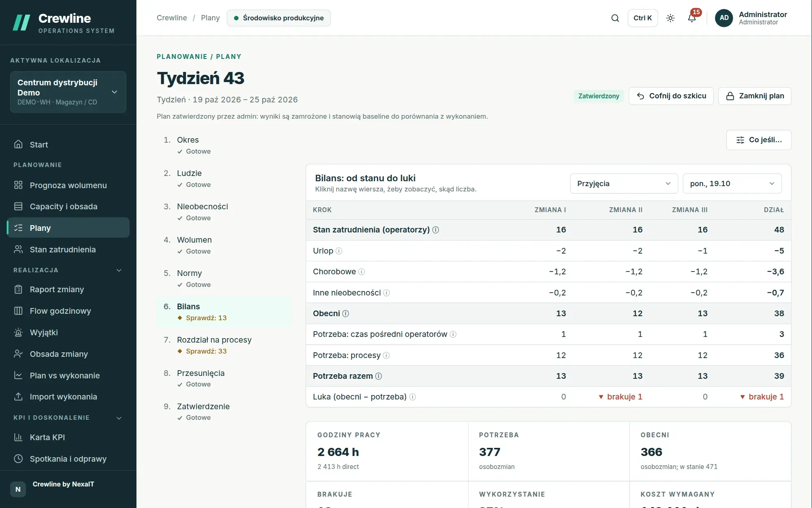Open Import wykonania

click(68, 397)
